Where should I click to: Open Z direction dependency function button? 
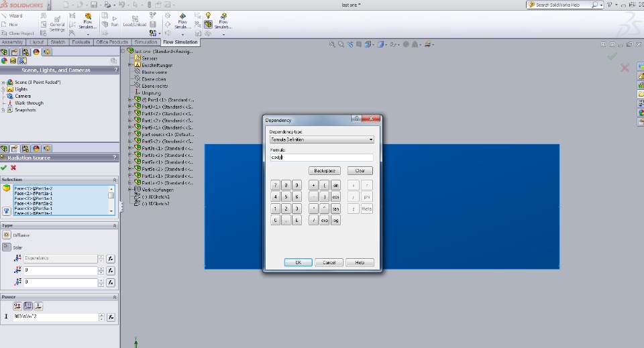click(111, 282)
